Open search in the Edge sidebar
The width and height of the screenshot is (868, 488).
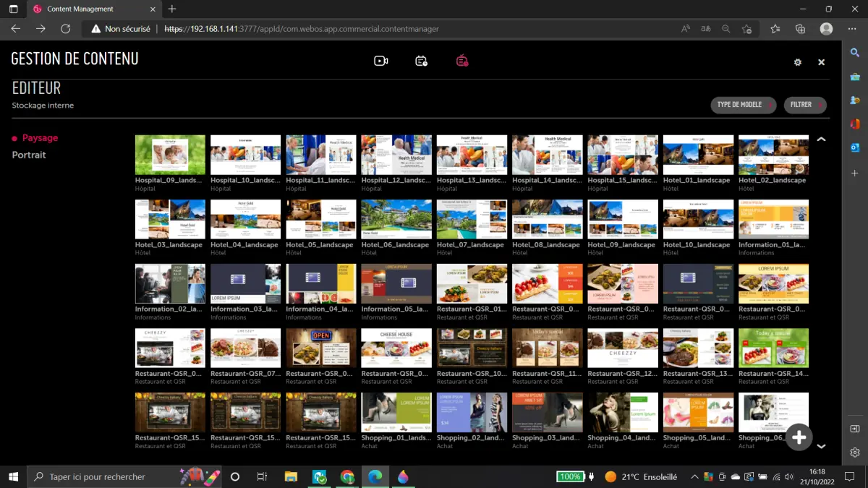click(x=854, y=52)
